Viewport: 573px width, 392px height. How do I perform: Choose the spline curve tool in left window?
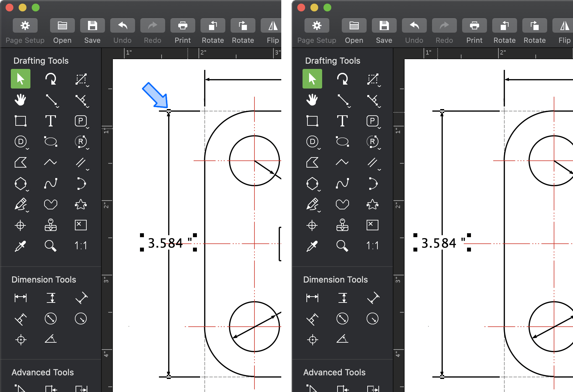[51, 183]
